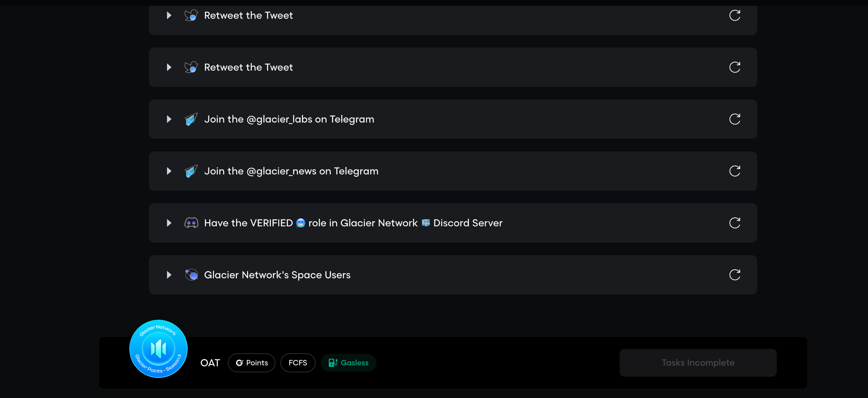The image size is (868, 398).
Task: Click the planet icon beside Space Users task
Action: [x=191, y=275]
